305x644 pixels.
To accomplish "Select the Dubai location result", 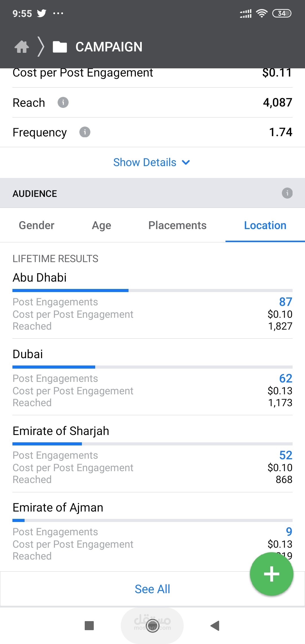I will pyautogui.click(x=28, y=354).
